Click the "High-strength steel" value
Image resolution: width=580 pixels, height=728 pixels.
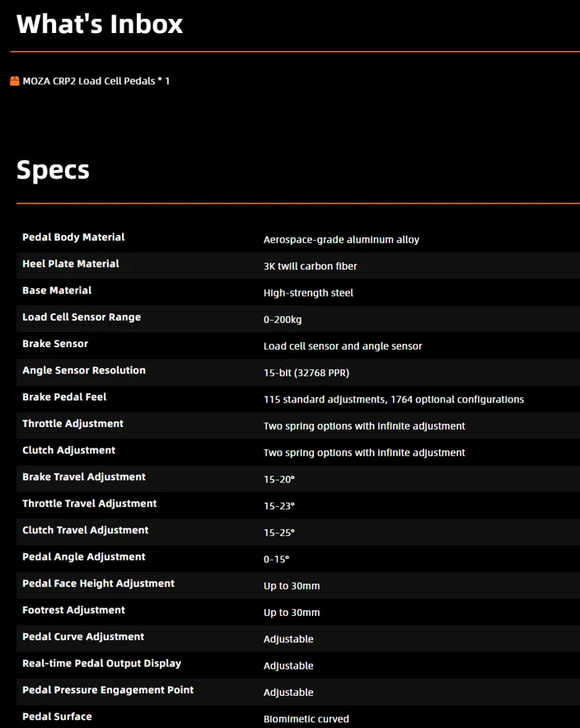click(308, 293)
